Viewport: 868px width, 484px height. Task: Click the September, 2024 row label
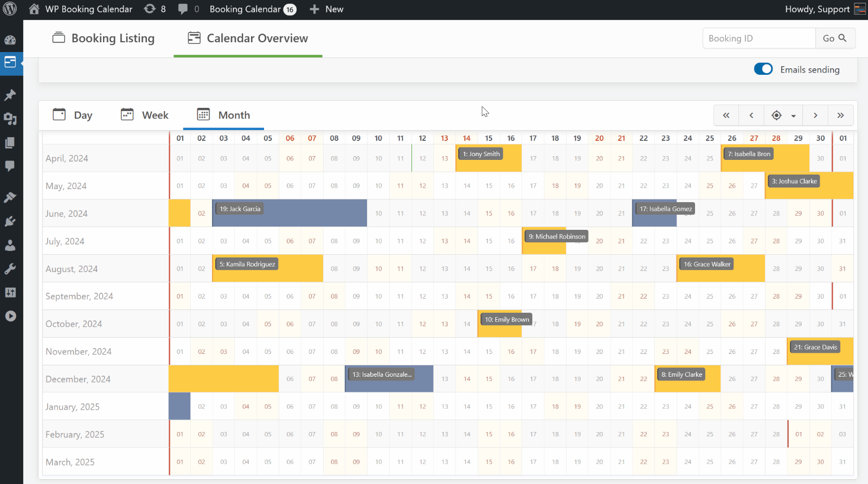click(79, 296)
